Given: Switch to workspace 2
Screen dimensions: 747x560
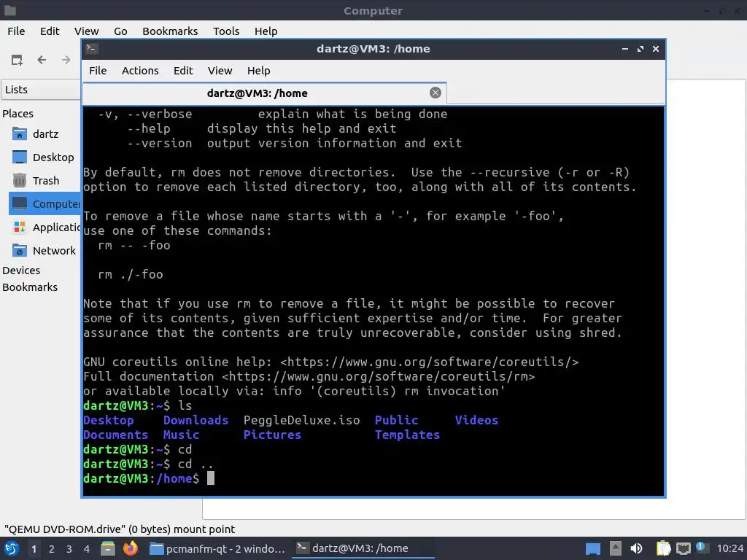Looking at the screenshot, I should pyautogui.click(x=52, y=548).
